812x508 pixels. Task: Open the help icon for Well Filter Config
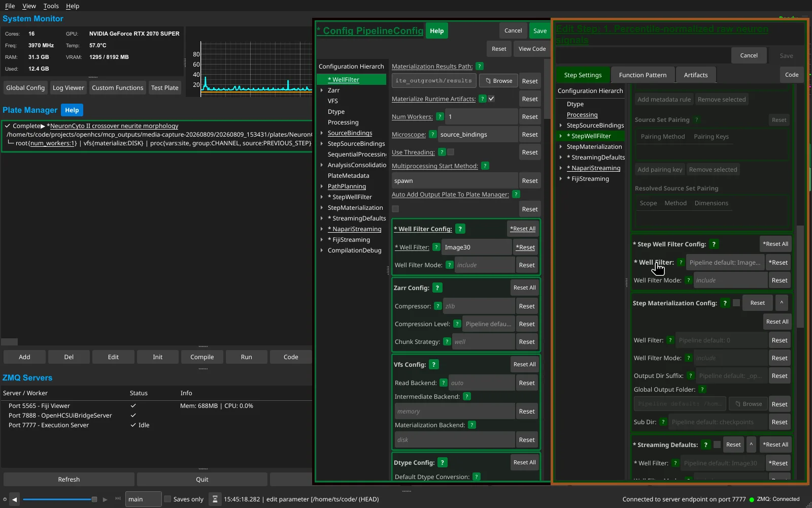(460, 229)
